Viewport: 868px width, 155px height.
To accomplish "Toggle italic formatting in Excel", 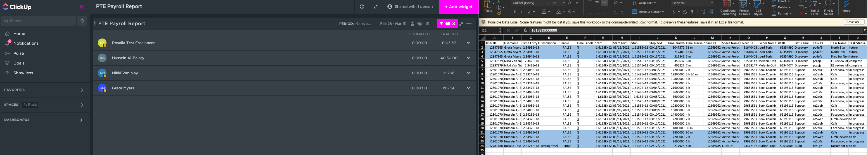I will [521, 12].
